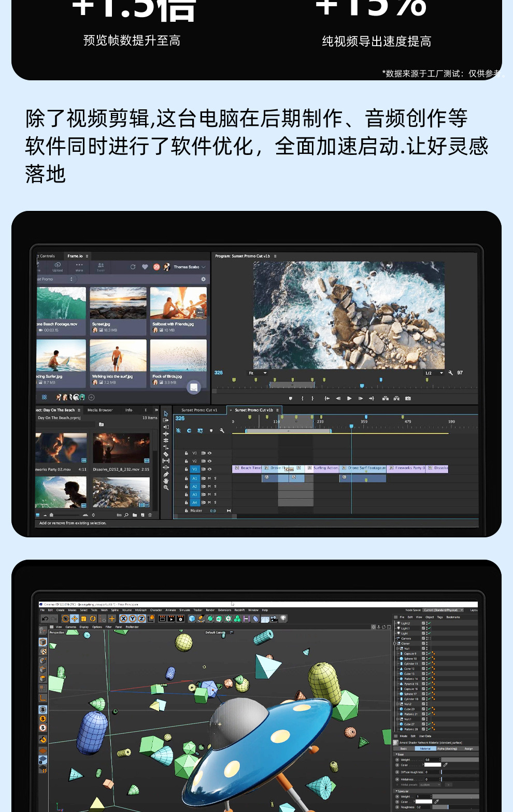Adjust Base Weight slider in material attributes
The width and height of the screenshot is (513, 812).
(460, 760)
